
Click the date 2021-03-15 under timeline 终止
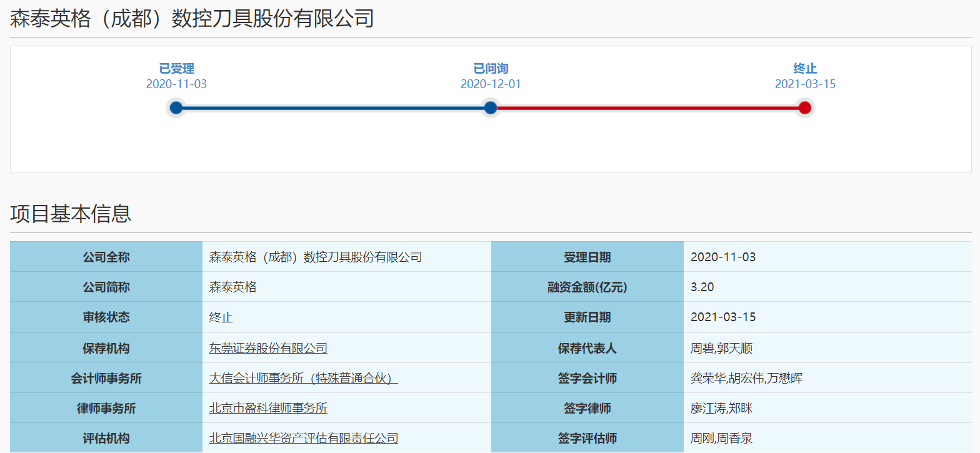(805, 84)
